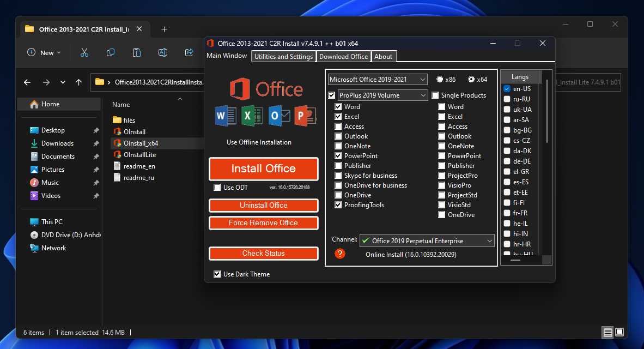Select the Office 2013-2021 C2R Install Explorer tab
644x349 pixels.
pyautogui.click(x=84, y=29)
